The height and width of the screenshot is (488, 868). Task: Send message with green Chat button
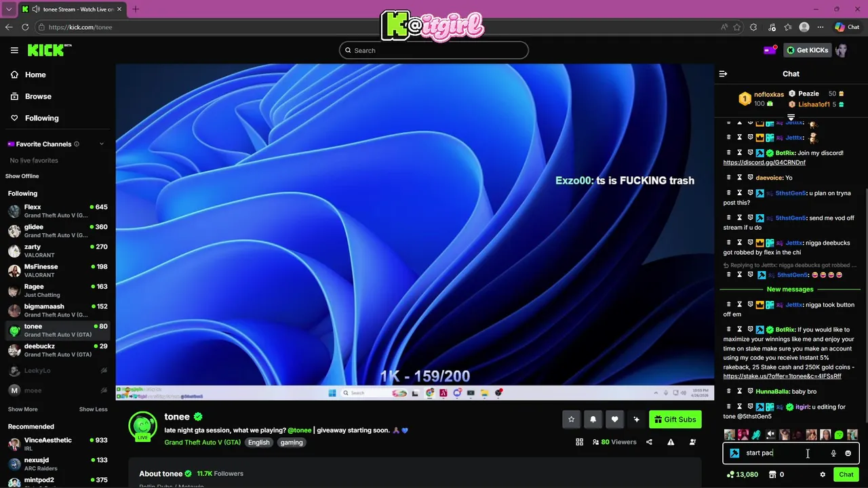[x=846, y=474]
